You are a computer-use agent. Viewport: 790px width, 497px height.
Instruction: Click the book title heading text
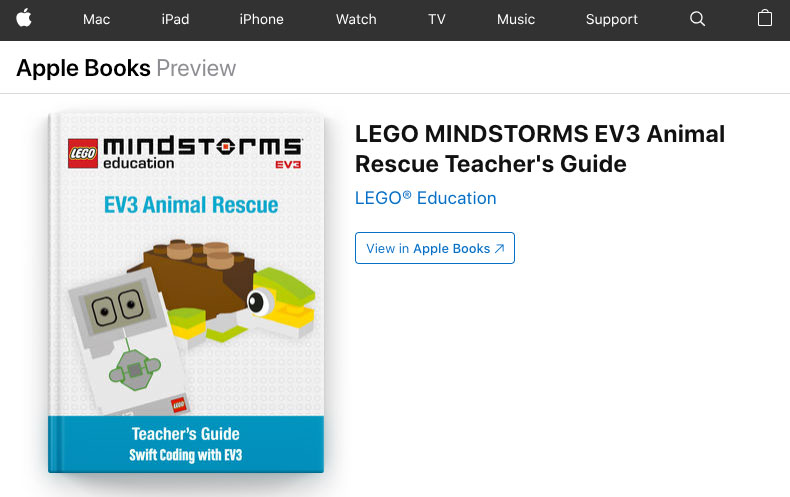pos(540,149)
